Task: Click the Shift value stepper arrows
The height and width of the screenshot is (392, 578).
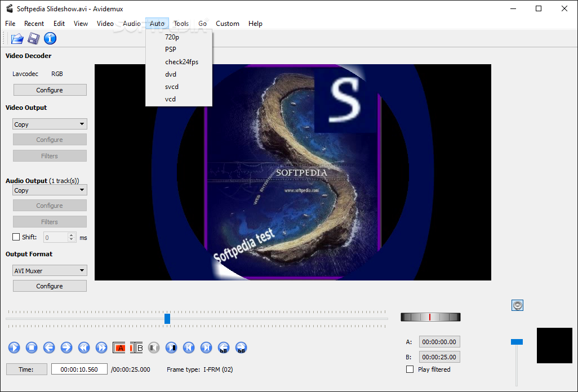Action: 72,237
